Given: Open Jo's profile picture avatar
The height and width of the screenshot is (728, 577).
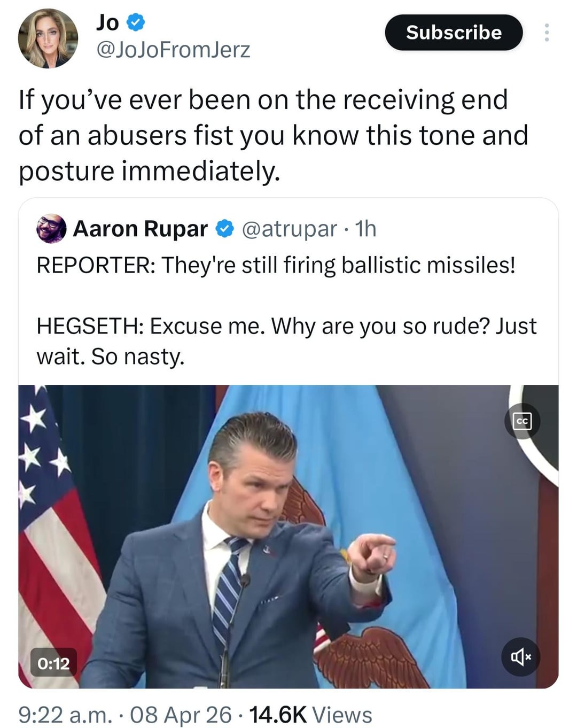Looking at the screenshot, I should [x=48, y=38].
